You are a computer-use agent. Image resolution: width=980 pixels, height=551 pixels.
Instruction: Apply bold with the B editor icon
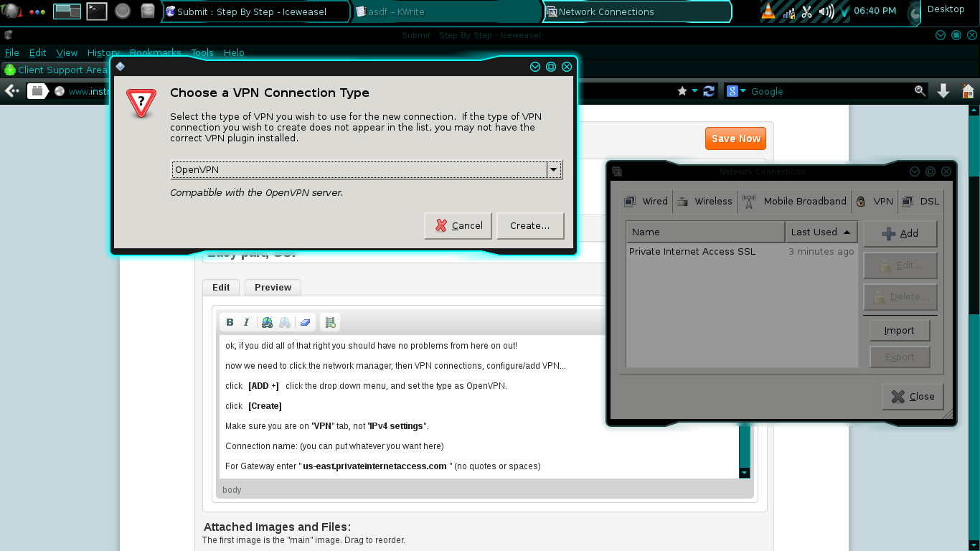(x=230, y=322)
